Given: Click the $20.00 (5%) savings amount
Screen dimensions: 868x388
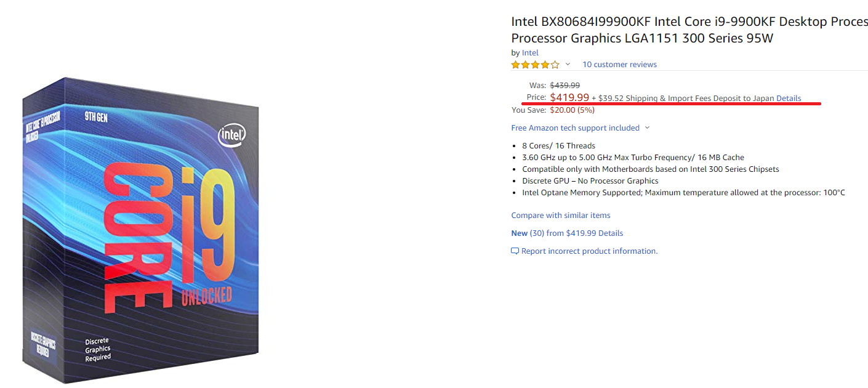Looking at the screenshot, I should (x=572, y=110).
